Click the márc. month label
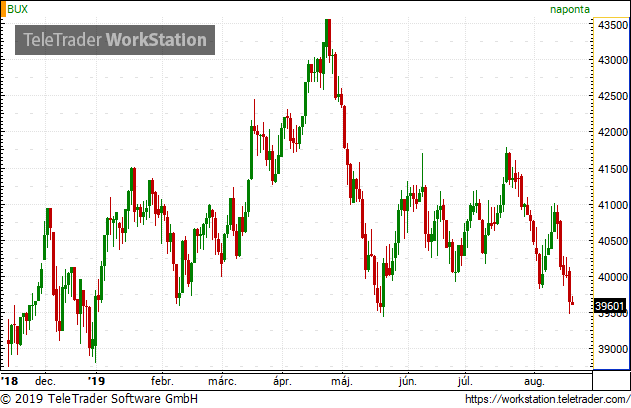 (222, 381)
